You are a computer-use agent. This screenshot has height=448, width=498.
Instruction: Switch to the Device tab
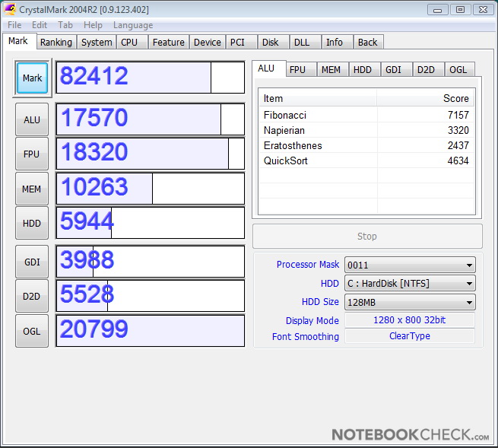pyautogui.click(x=208, y=43)
